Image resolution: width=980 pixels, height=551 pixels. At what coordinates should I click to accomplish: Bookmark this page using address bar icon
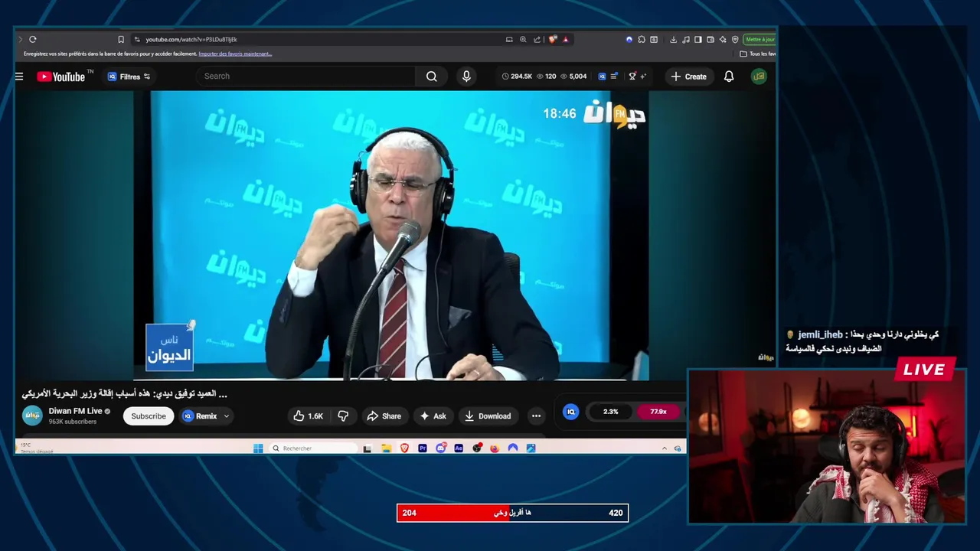pyautogui.click(x=121, y=39)
